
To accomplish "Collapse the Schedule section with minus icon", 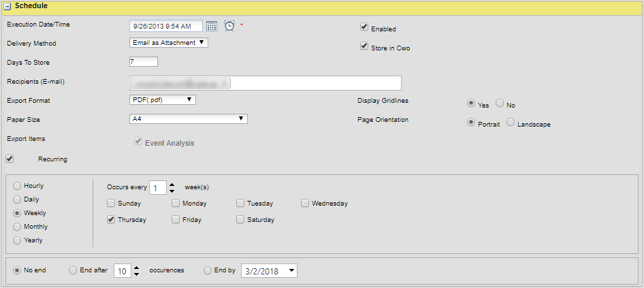I will (7, 6).
